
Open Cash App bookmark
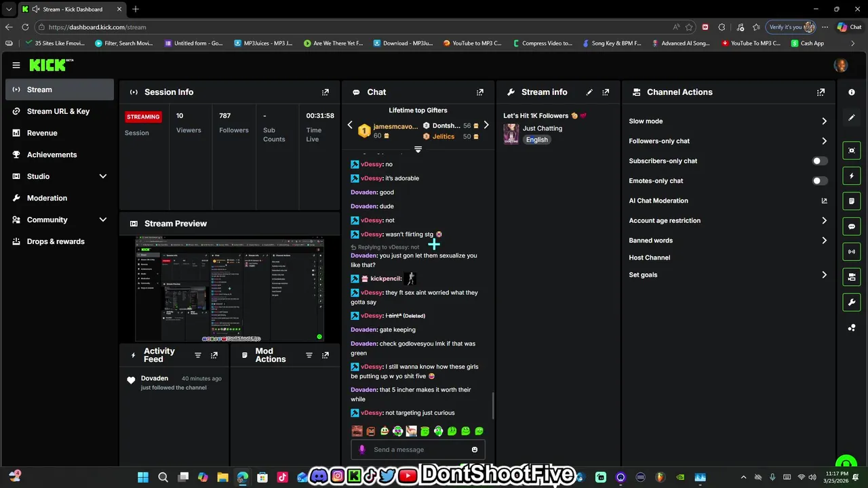[x=808, y=43]
